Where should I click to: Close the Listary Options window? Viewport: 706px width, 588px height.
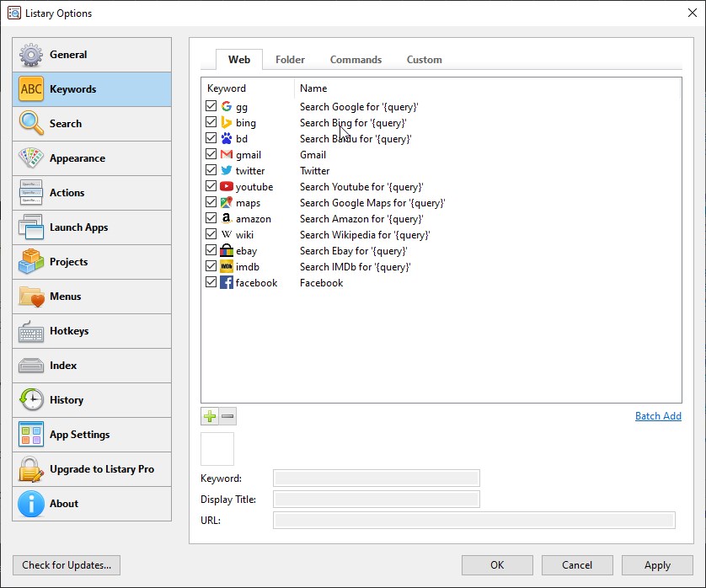coord(693,13)
